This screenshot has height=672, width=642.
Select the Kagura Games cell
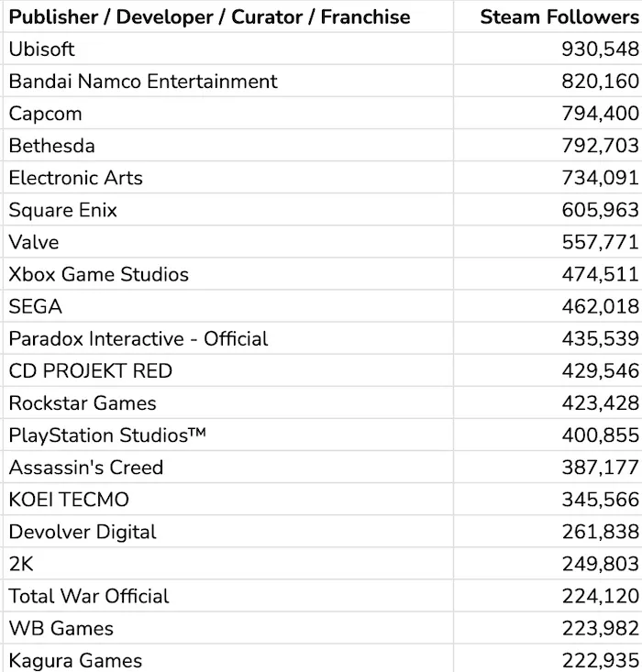point(75,660)
